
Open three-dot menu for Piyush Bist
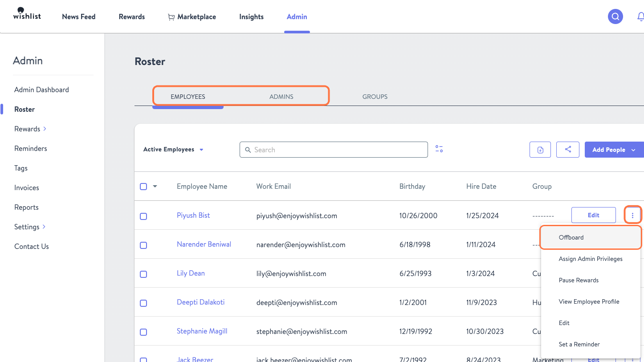(632, 215)
